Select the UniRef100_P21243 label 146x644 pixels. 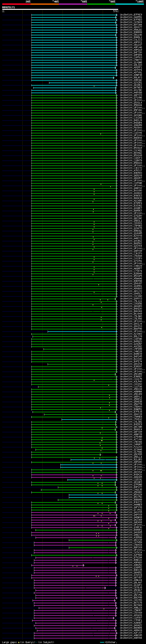tap(131, 447)
